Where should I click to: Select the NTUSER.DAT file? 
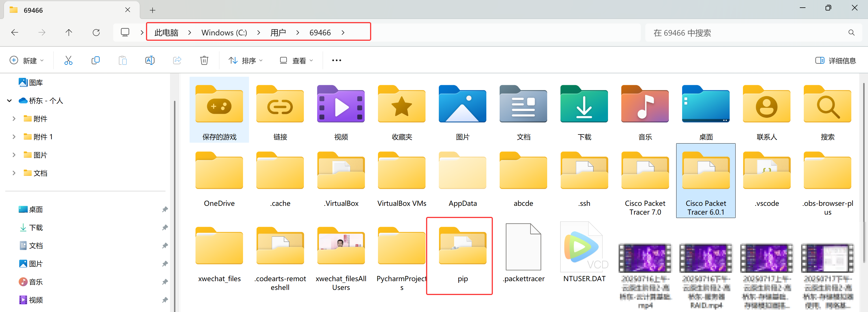pyautogui.click(x=584, y=253)
